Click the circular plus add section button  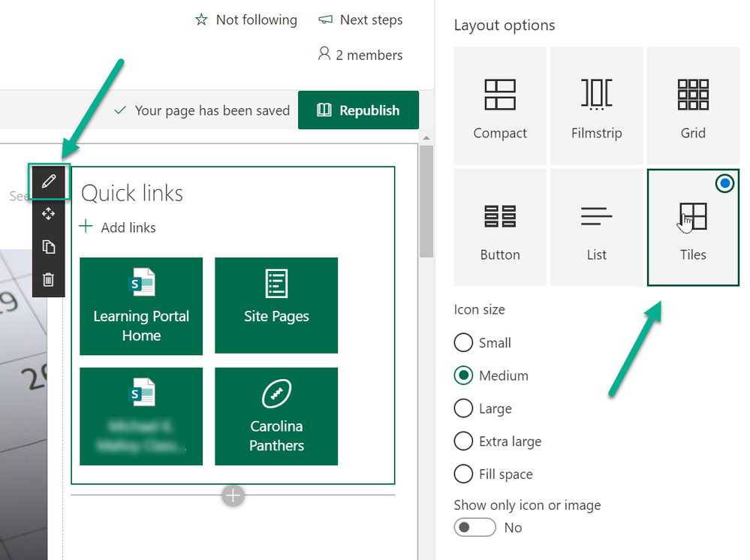[x=233, y=495]
